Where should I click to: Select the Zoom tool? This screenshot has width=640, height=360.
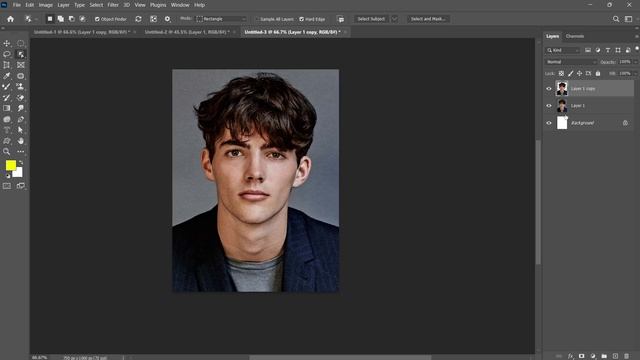pyautogui.click(x=7, y=151)
